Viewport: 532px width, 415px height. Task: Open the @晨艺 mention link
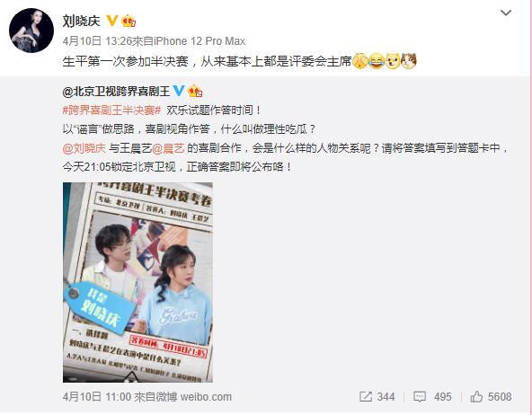click(168, 148)
